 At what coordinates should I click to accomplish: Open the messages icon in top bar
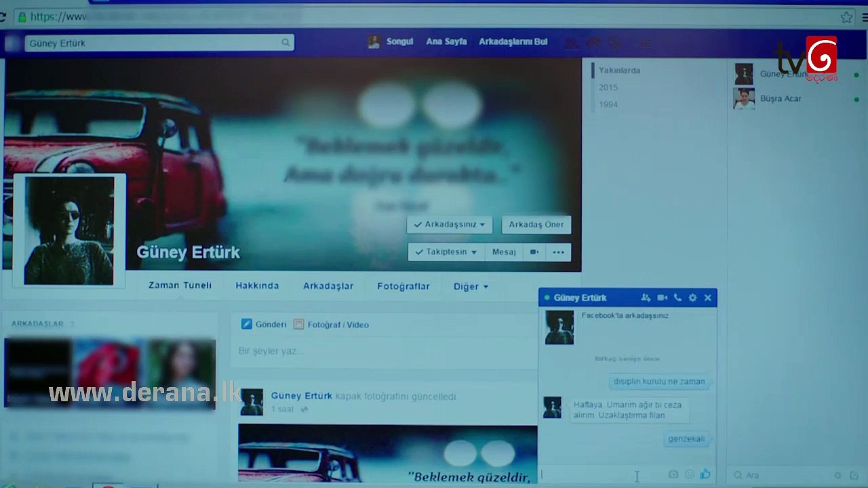tap(593, 43)
